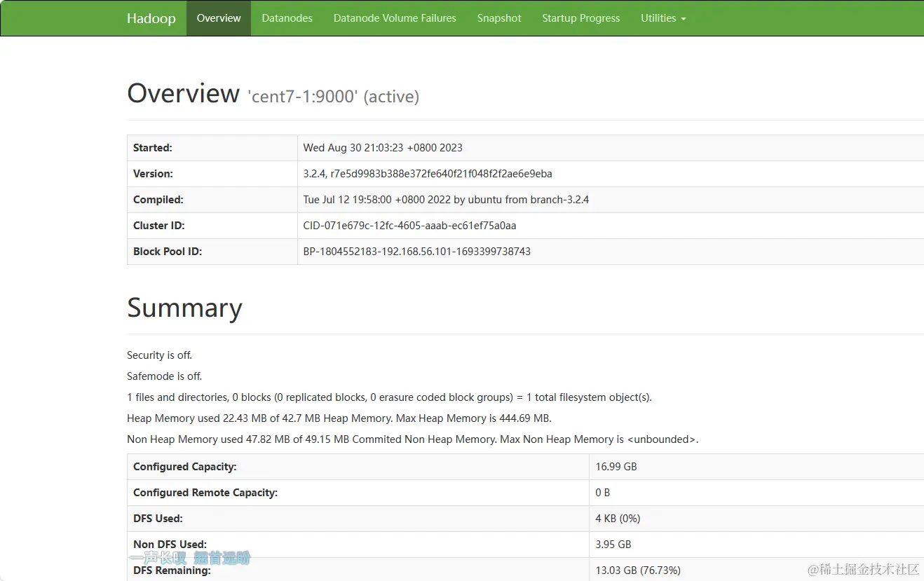924x581 pixels.
Task: Select the compiled date Tue Jul 12 value
Action: coord(446,200)
